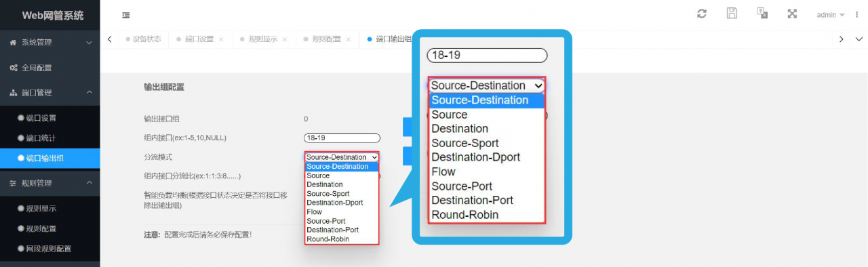Screen dimensions: 868x267
Task: Click the save configuration floppy icon
Action: point(732,14)
